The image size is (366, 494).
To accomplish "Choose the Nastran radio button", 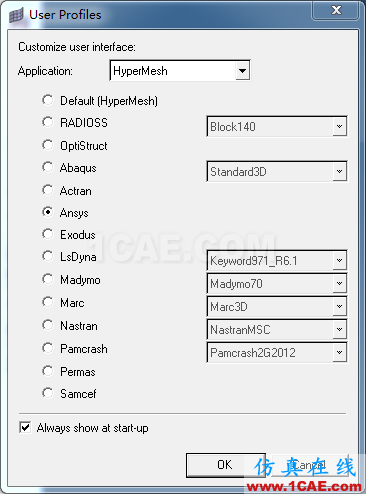I will [47, 325].
